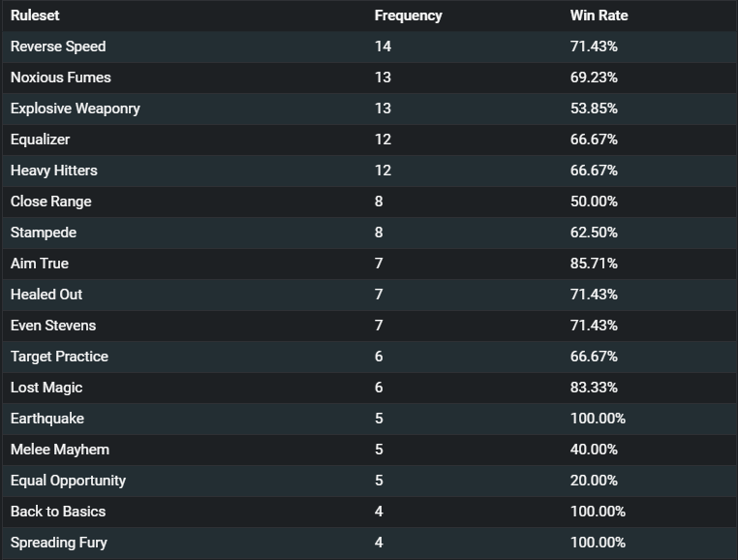Sort by the Frequency column header
This screenshot has width=738, height=560.
408,16
